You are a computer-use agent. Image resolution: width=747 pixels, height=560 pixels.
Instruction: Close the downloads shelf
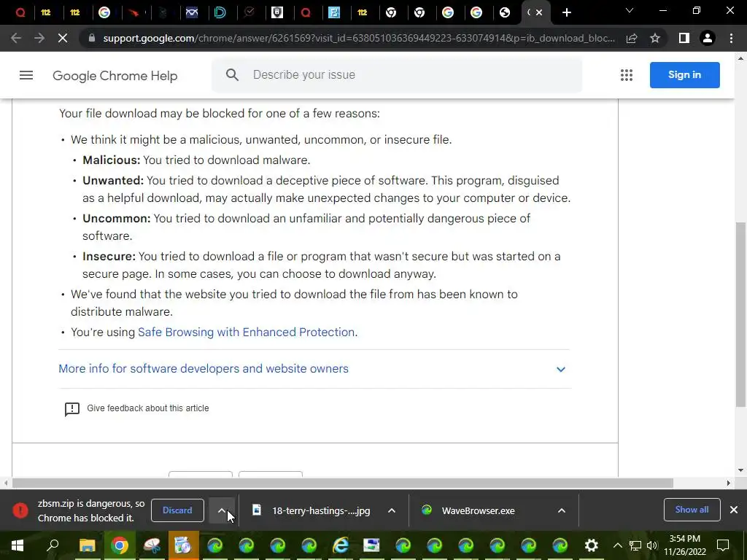[734, 510]
